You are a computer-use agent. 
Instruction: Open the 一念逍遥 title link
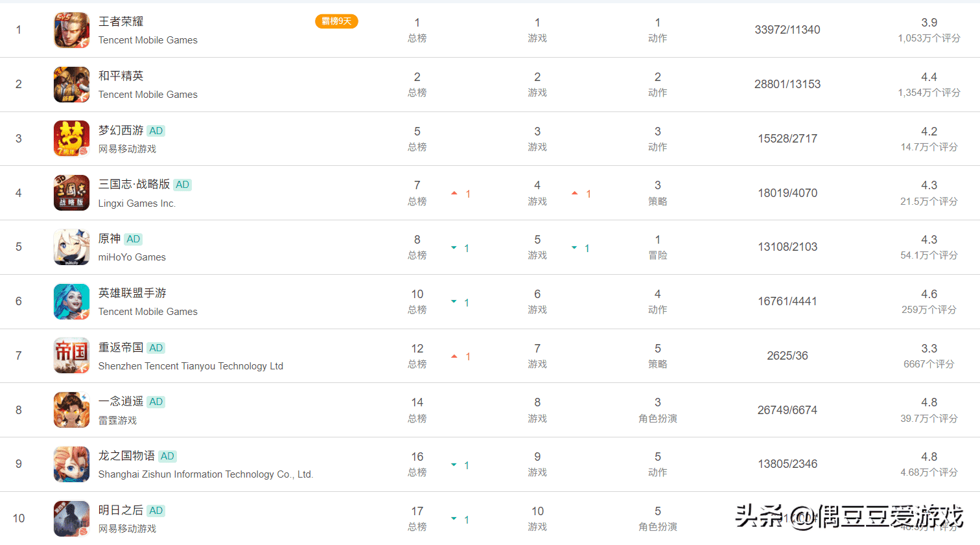121,402
